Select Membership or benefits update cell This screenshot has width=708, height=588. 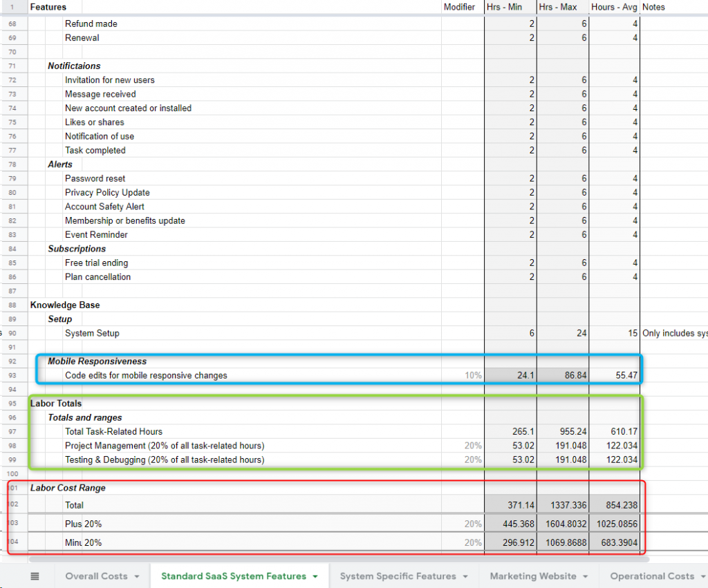(124, 220)
